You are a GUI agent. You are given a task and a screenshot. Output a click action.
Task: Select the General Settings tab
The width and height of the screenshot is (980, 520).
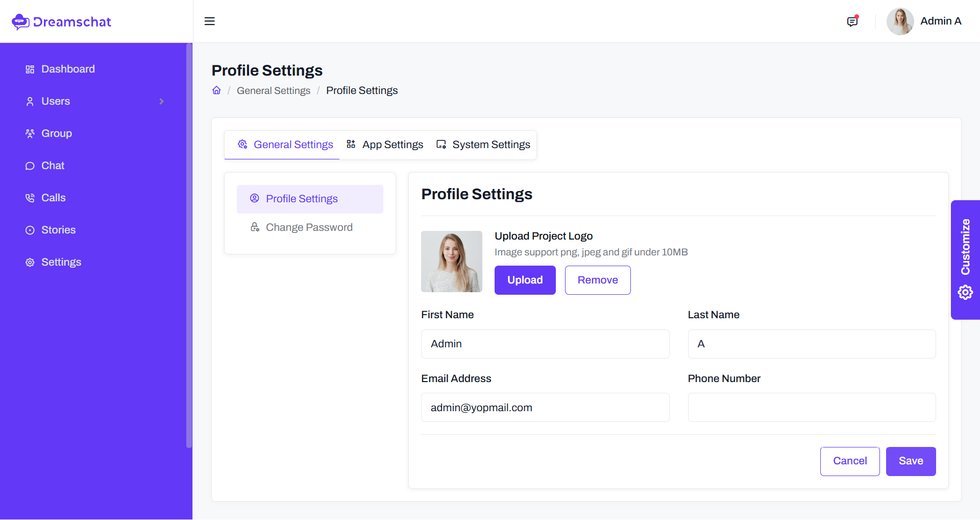(x=282, y=145)
